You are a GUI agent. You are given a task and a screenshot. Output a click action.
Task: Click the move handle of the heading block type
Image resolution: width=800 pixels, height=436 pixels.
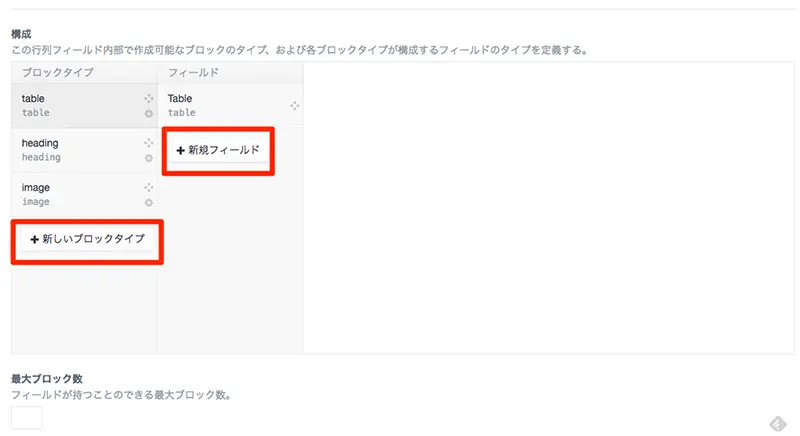[148, 143]
